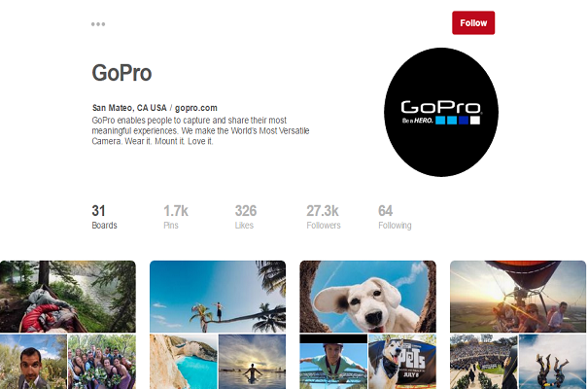The height and width of the screenshot is (389, 588).
Task: Open the GoPro round profile logo
Action: pyautogui.click(x=441, y=112)
